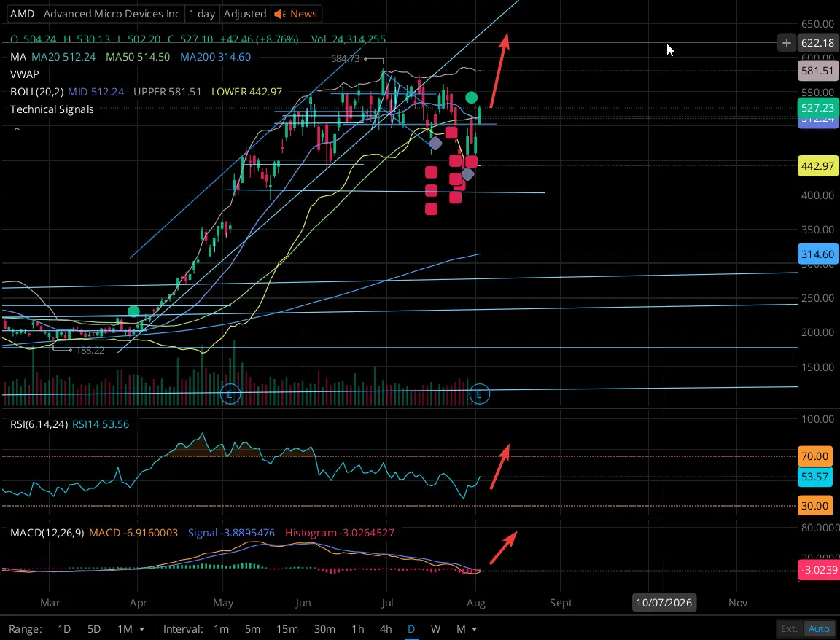Click the MA indicator label
This screenshot has width=840, height=640.
point(18,57)
